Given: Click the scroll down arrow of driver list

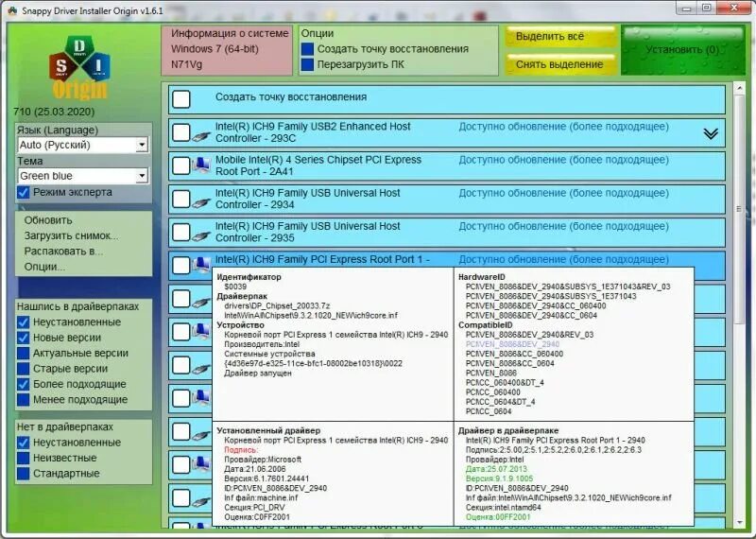Looking at the screenshot, I should click(x=739, y=523).
